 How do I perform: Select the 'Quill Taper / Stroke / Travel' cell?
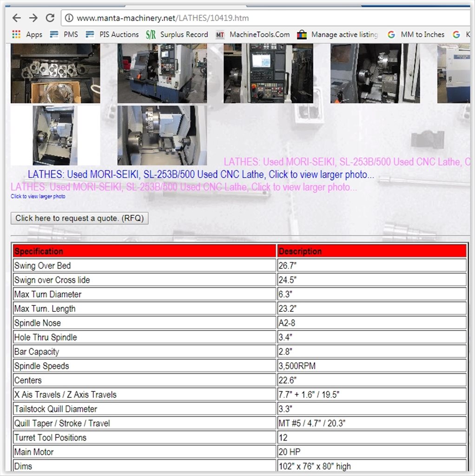coord(145,423)
